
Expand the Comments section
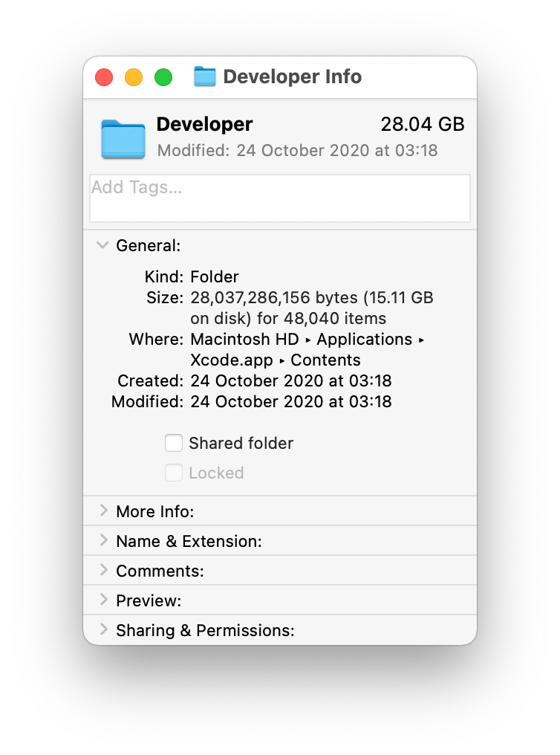(103, 570)
